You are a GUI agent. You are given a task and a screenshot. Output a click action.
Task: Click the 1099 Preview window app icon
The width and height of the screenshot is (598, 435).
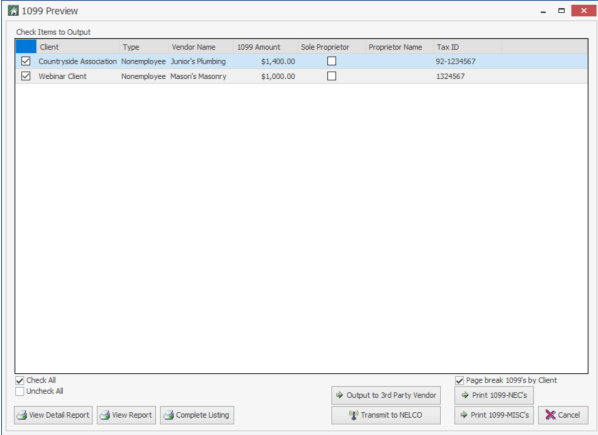[13, 11]
